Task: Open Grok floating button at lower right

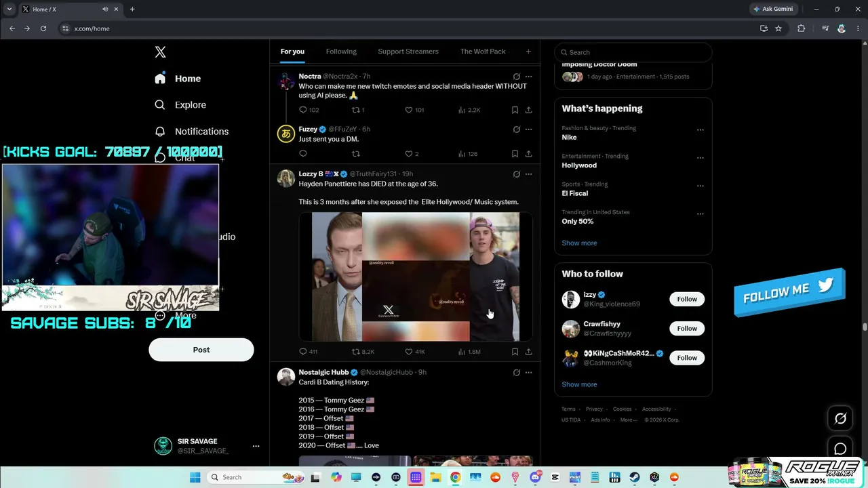Action: coord(840,419)
